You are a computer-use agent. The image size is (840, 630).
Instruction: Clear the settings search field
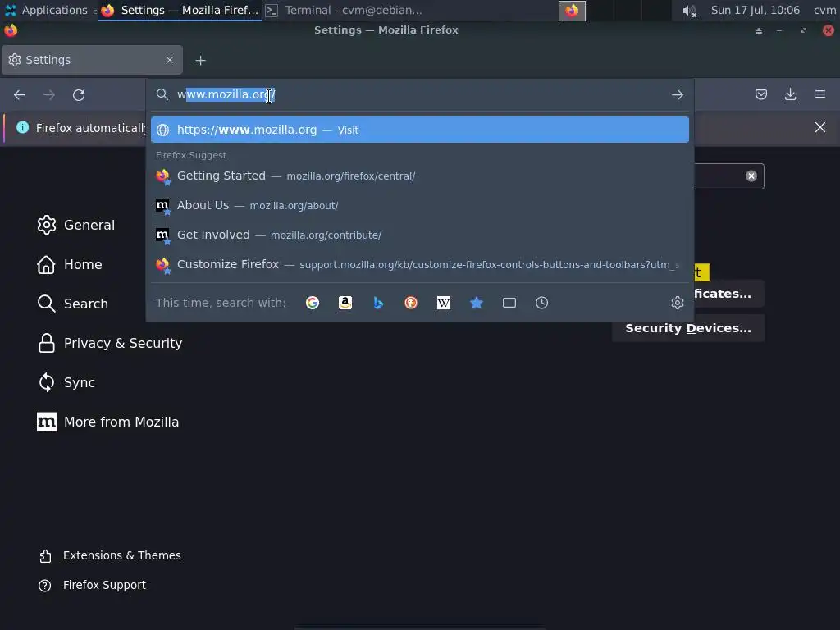point(751,176)
